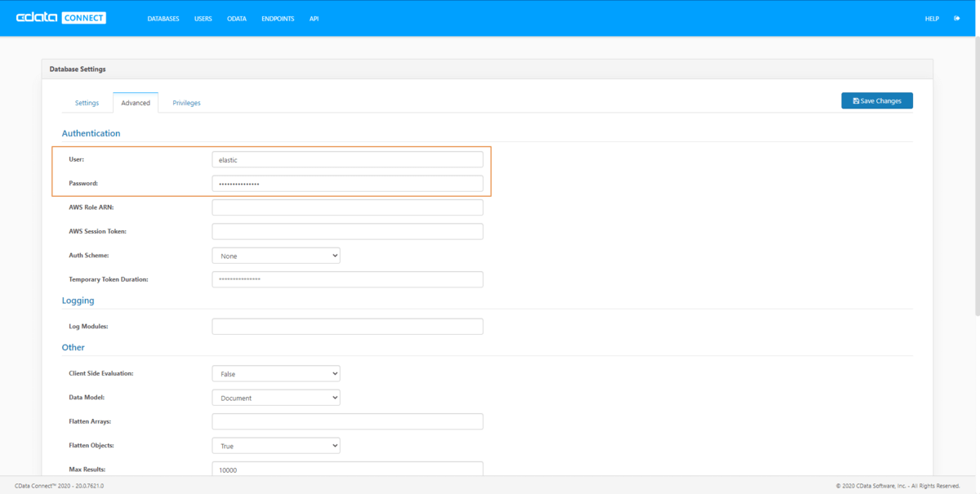Open the ENDPOINTS menu item
The height and width of the screenshot is (494, 980).
click(x=278, y=19)
